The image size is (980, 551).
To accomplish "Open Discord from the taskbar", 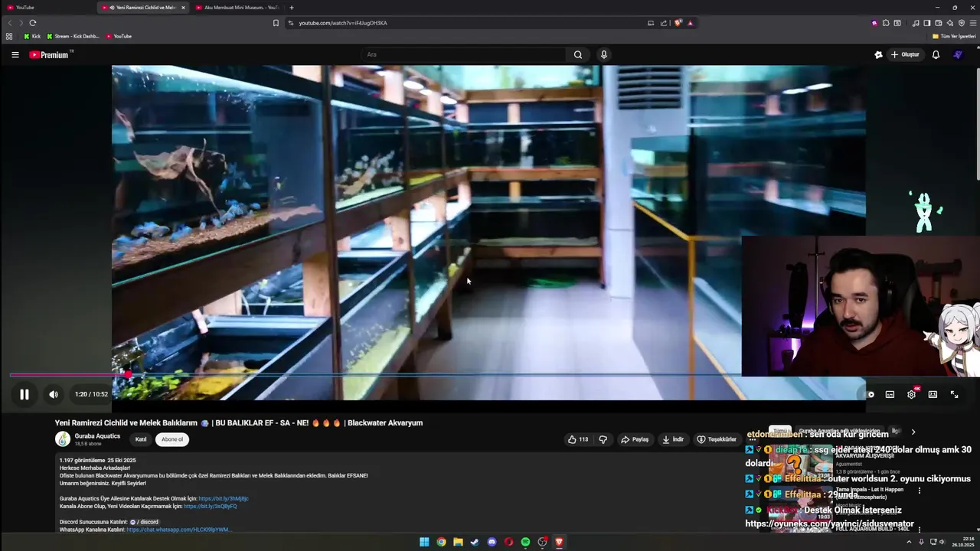I will pos(492,542).
